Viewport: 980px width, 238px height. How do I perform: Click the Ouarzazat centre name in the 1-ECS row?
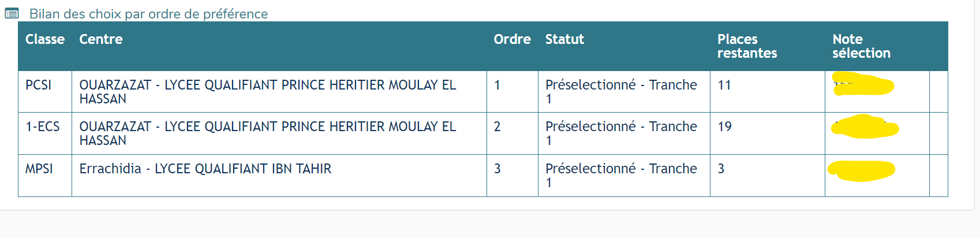click(x=267, y=133)
